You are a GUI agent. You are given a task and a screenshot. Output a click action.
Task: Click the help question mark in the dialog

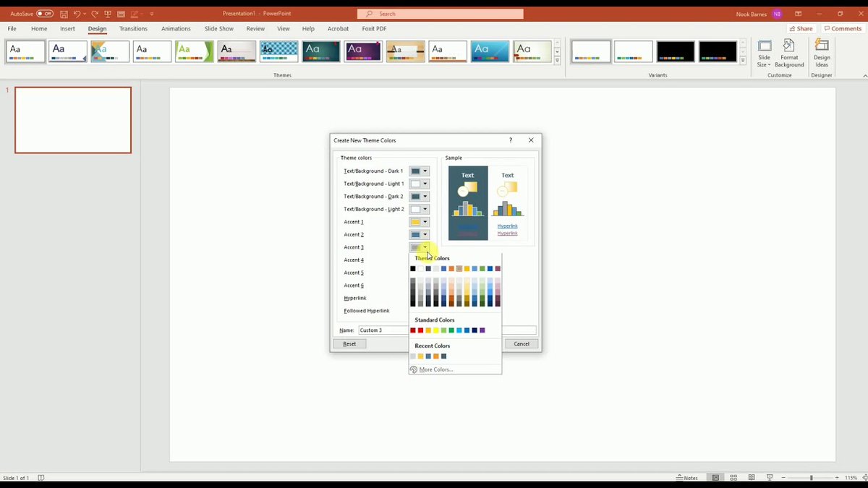pos(511,140)
